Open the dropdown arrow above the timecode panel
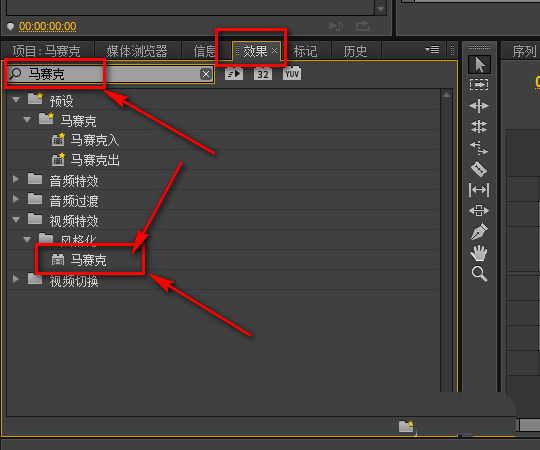 (x=381, y=9)
